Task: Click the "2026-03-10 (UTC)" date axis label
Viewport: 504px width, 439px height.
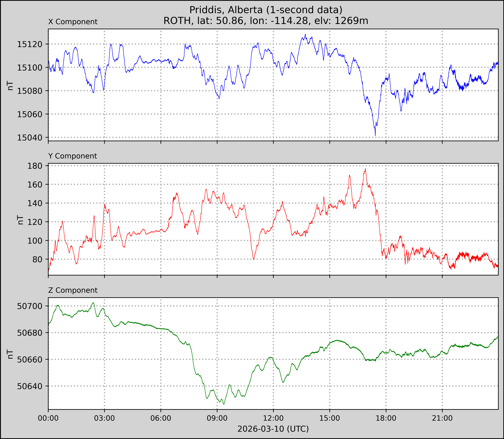Action: tap(273, 429)
